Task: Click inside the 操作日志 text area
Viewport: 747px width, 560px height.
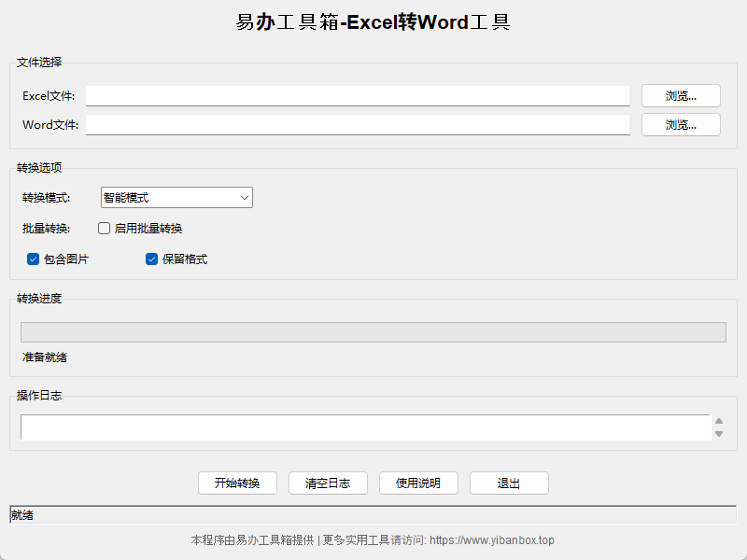Action: click(x=364, y=427)
